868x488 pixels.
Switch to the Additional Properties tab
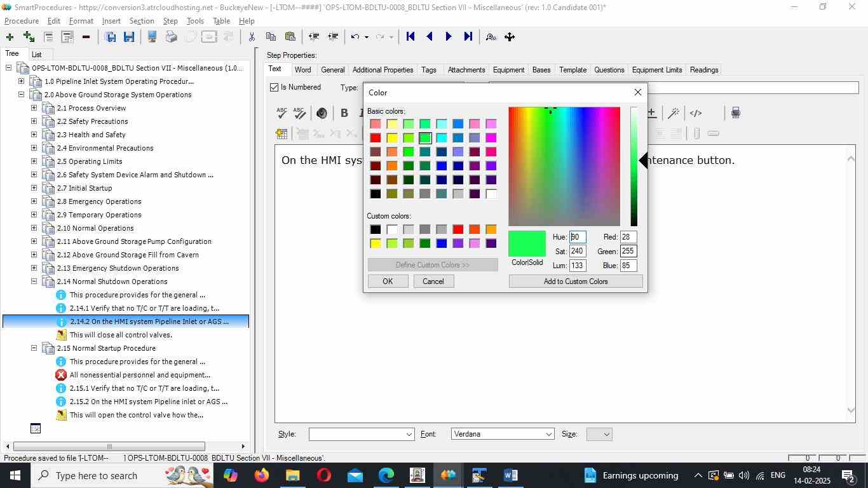coord(383,70)
